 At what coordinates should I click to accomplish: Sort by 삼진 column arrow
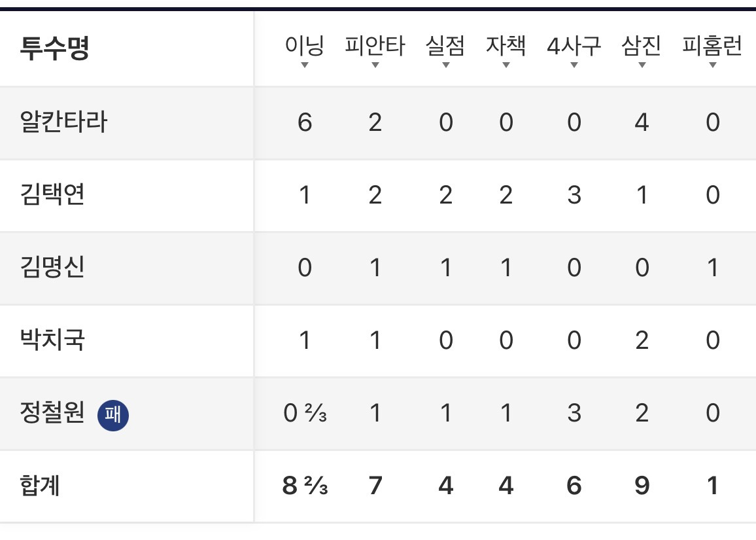(642, 65)
